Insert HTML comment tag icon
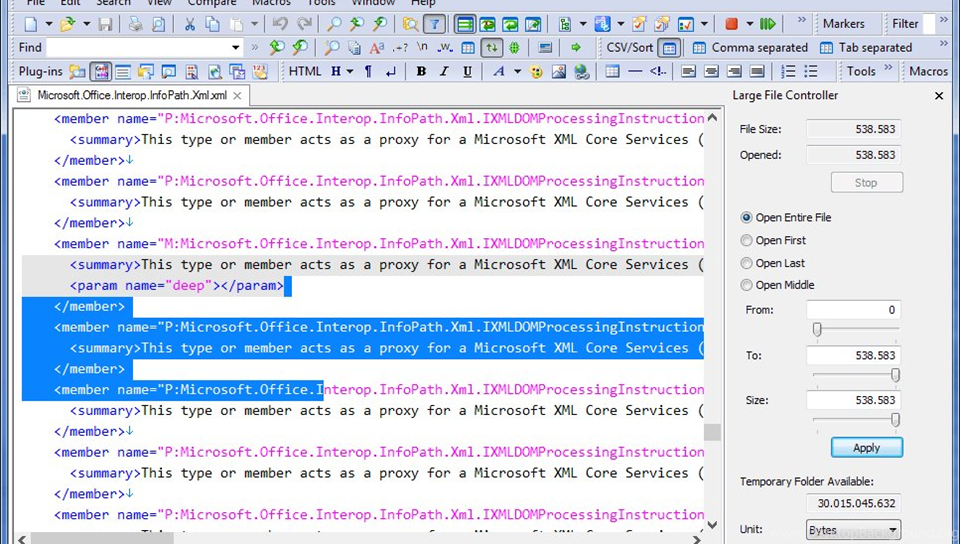 (658, 72)
